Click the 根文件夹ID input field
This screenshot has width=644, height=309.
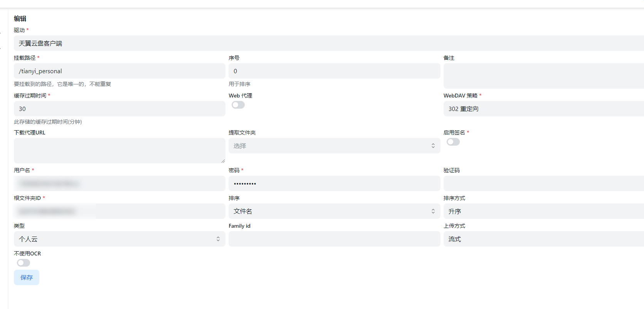click(x=119, y=211)
